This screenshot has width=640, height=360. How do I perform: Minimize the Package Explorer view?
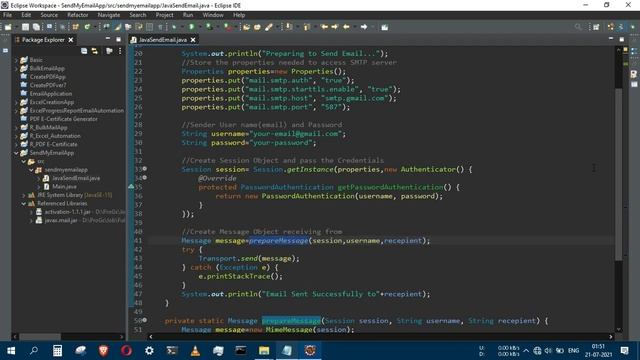click(108, 39)
